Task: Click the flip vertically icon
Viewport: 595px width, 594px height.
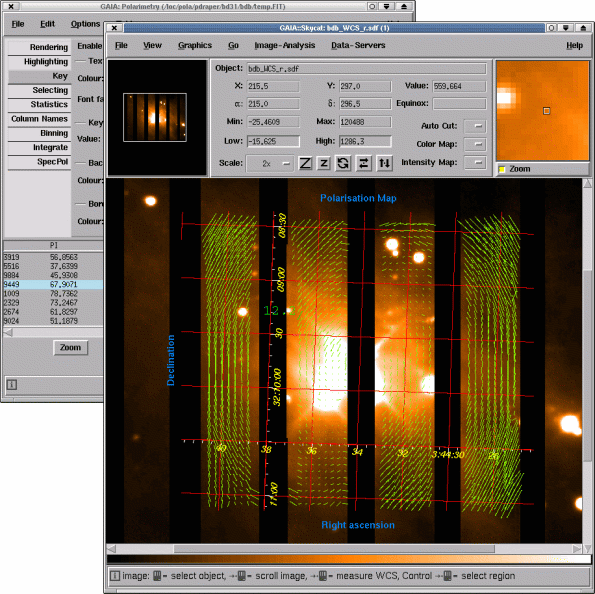Action: point(384,163)
